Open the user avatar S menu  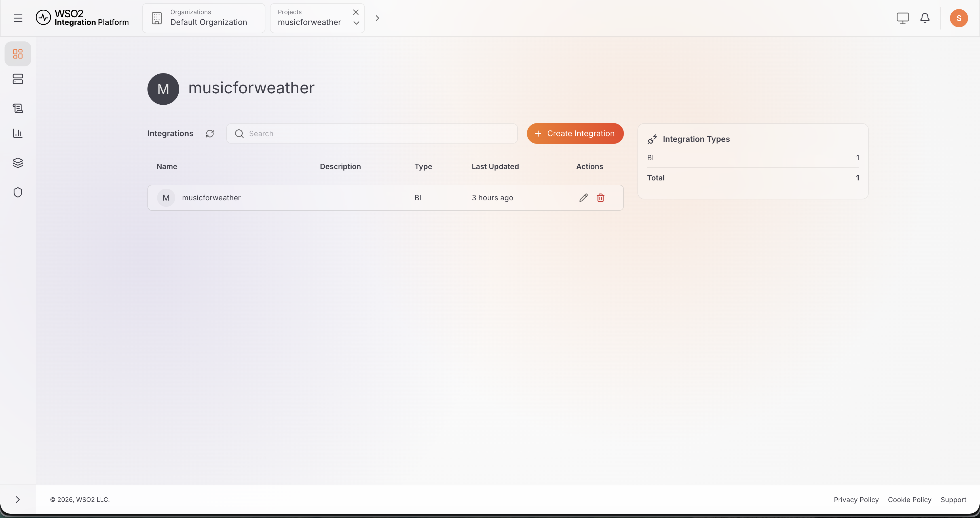click(959, 18)
